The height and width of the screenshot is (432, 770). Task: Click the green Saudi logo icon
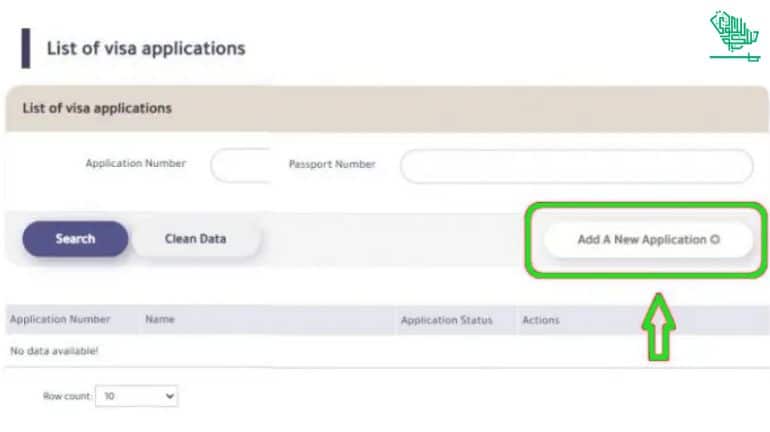click(733, 37)
